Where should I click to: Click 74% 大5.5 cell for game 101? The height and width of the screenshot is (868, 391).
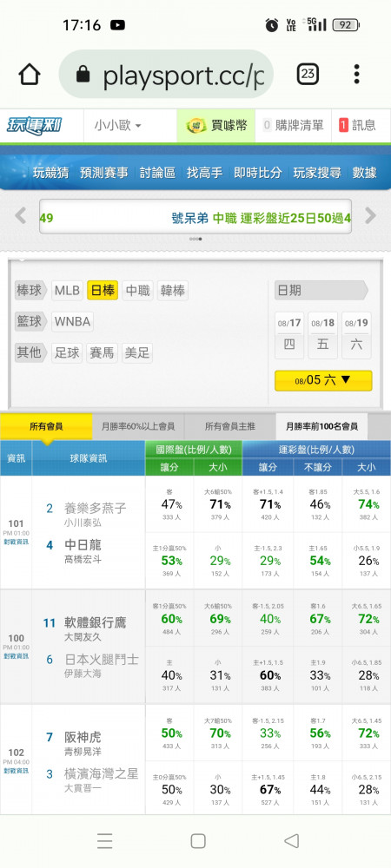(366, 504)
